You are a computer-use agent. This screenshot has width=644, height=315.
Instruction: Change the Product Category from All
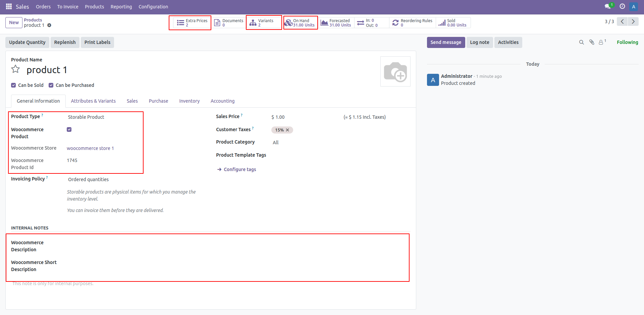coord(275,142)
